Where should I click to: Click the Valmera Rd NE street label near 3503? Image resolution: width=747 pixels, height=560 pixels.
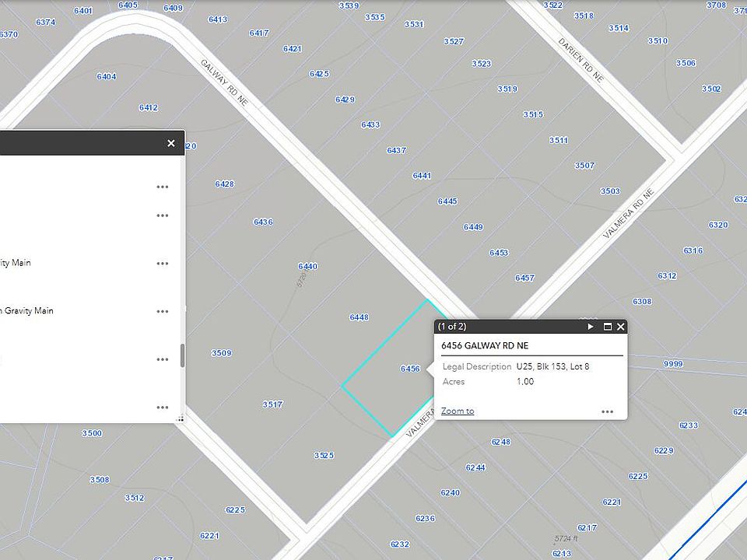[629, 213]
